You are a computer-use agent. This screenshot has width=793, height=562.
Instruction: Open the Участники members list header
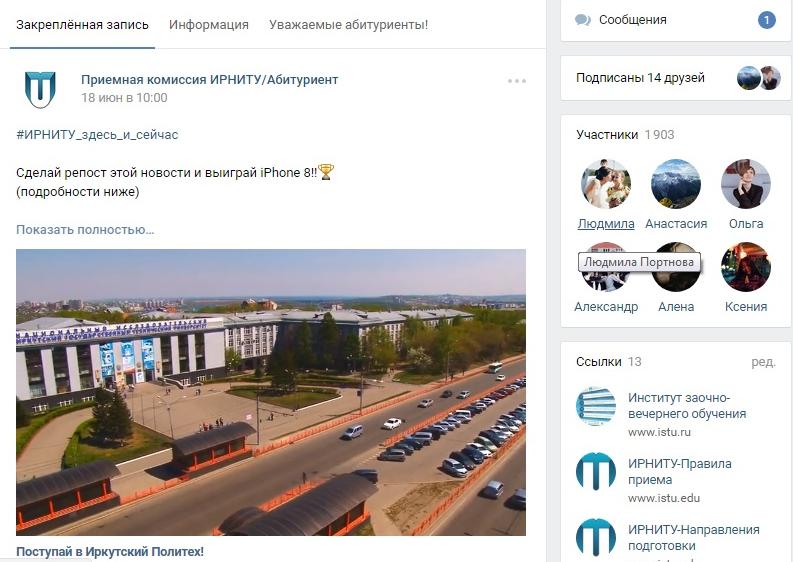pos(625,135)
